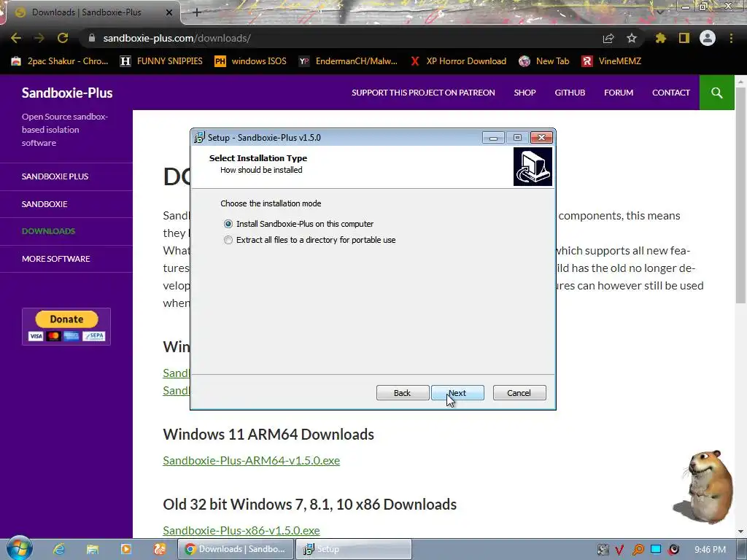Open the SHOP nav item
747x560 pixels.
coord(525,93)
